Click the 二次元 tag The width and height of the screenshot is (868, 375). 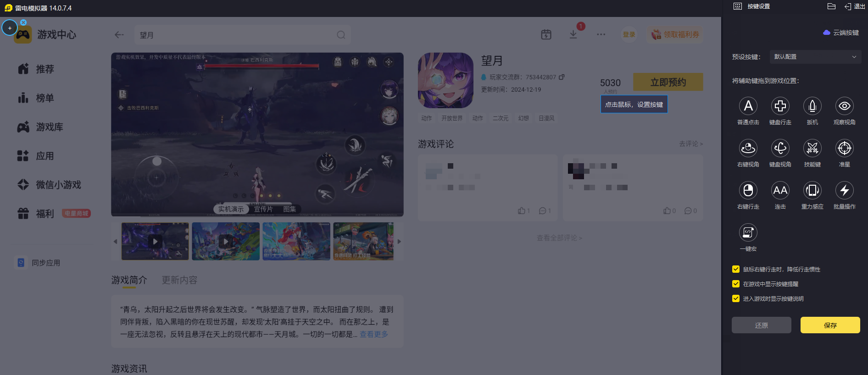(501, 118)
